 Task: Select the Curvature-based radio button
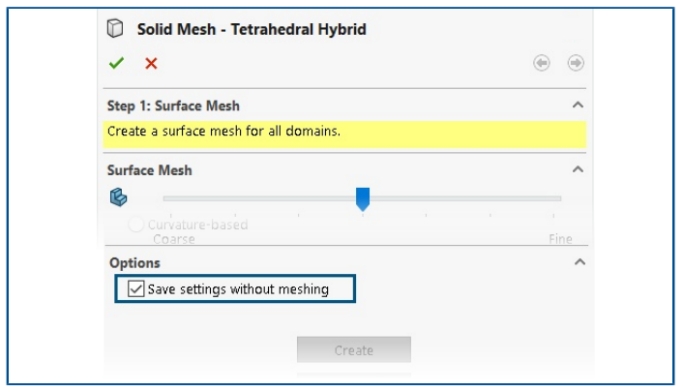135,224
